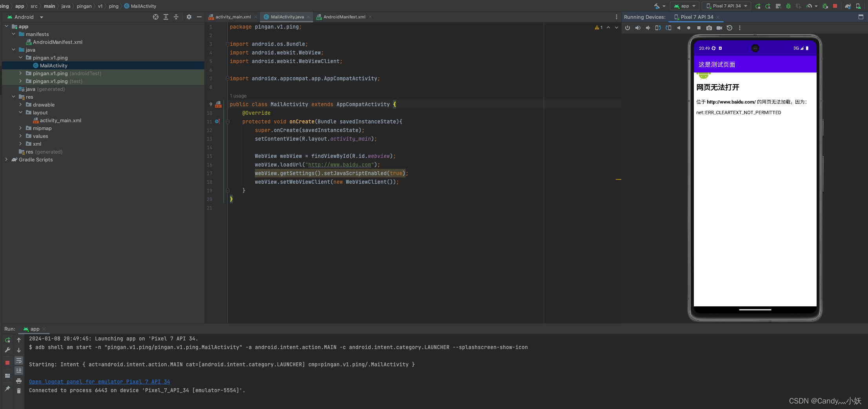Toggle soft-wrap in the Run console gutter
Image resolution: width=868 pixels, height=409 pixels.
tap(19, 360)
